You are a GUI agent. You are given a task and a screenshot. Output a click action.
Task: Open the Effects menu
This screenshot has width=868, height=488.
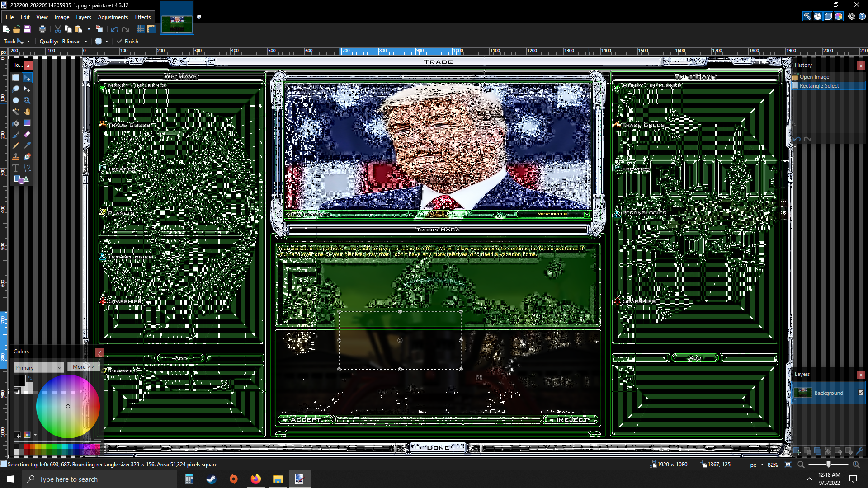pos(143,17)
